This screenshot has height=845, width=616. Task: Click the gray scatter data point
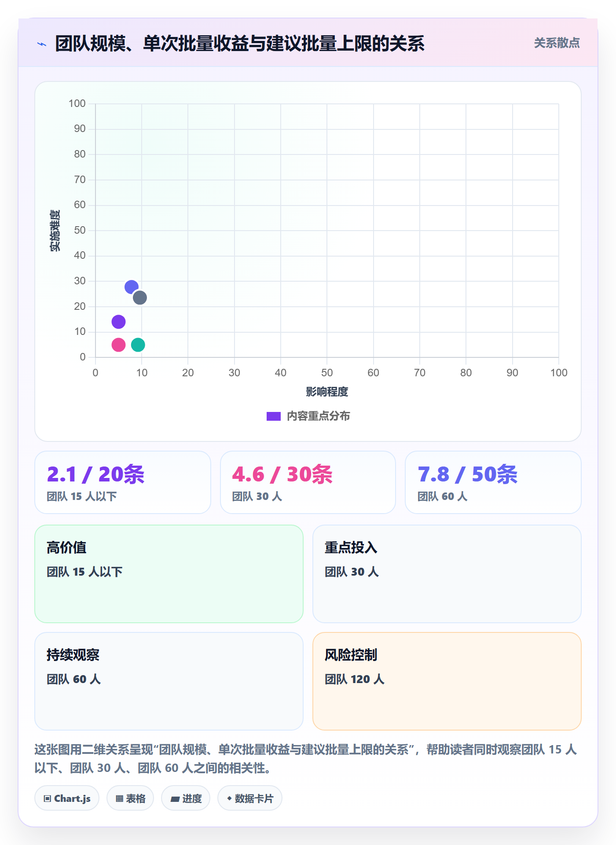(140, 298)
